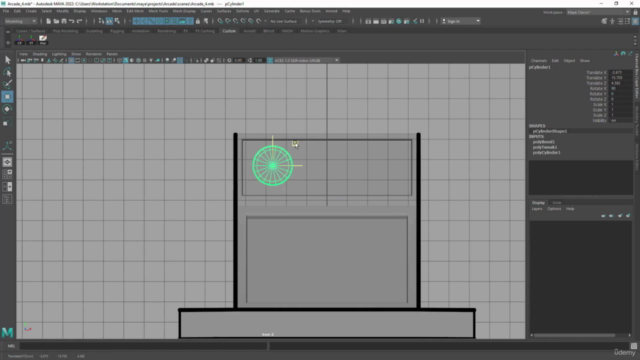Viewport: 640px width, 360px height.
Task: Choose the Paint Selection tool
Action: pos(7,84)
